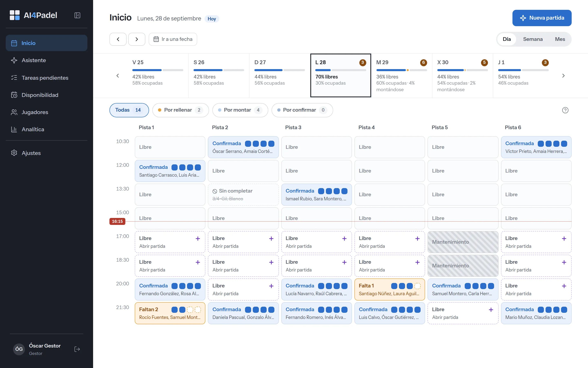Show earlier dates in day strip
This screenshot has height=368, width=588.
[118, 76]
